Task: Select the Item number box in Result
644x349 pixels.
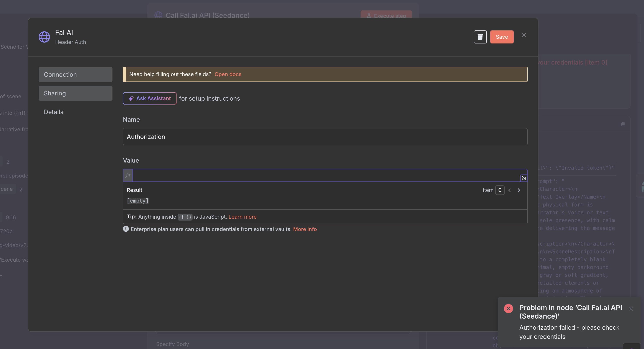Action: coord(500,190)
